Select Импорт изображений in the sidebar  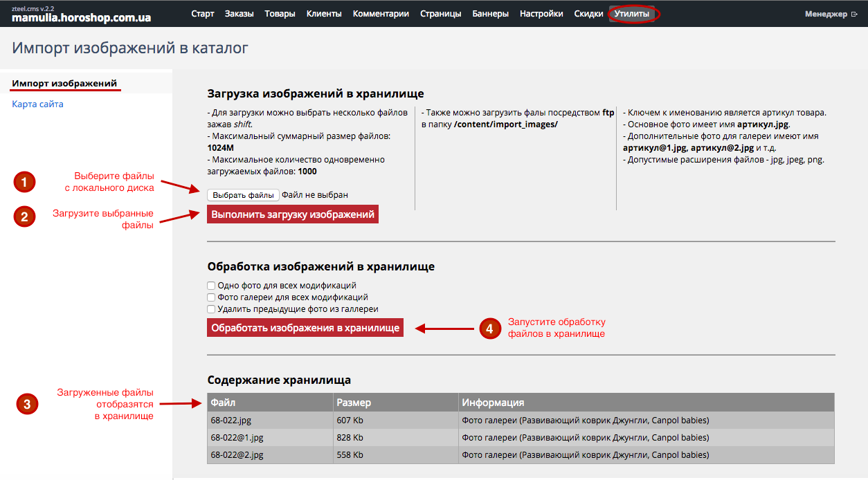(64, 83)
